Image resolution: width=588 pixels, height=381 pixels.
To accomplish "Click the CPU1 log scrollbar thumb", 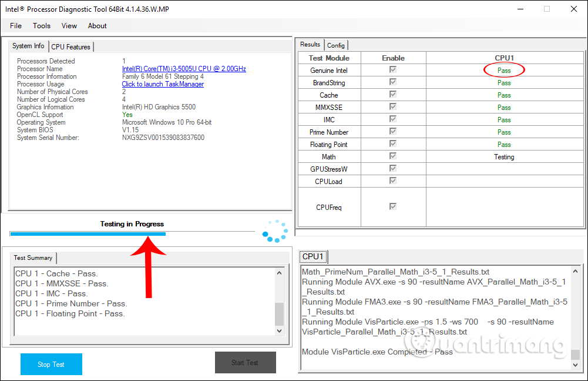I will [x=575, y=355].
